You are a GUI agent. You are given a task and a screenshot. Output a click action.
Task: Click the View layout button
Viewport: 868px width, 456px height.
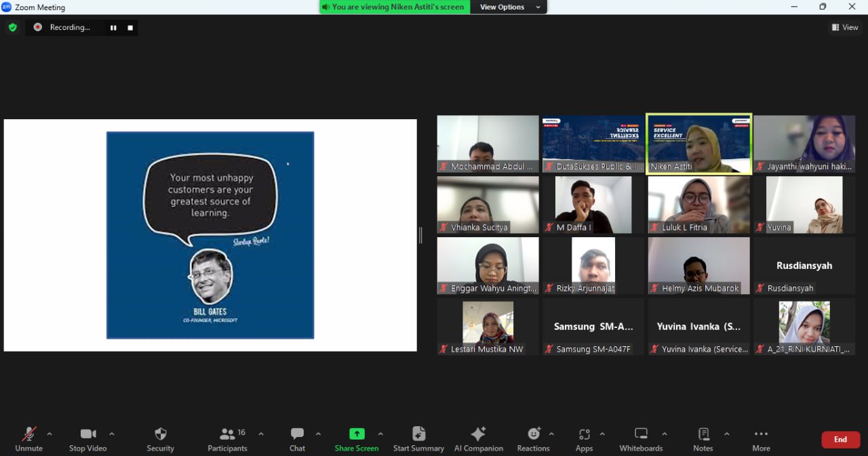845,27
